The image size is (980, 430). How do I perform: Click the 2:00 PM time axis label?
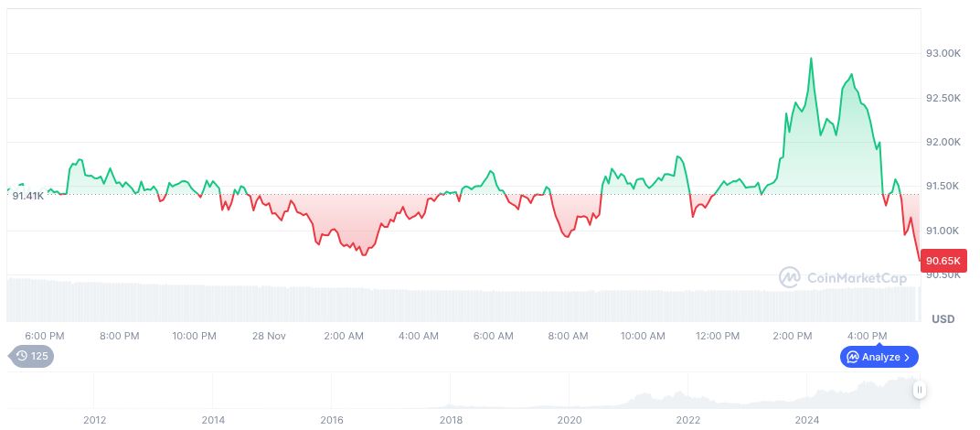(793, 336)
